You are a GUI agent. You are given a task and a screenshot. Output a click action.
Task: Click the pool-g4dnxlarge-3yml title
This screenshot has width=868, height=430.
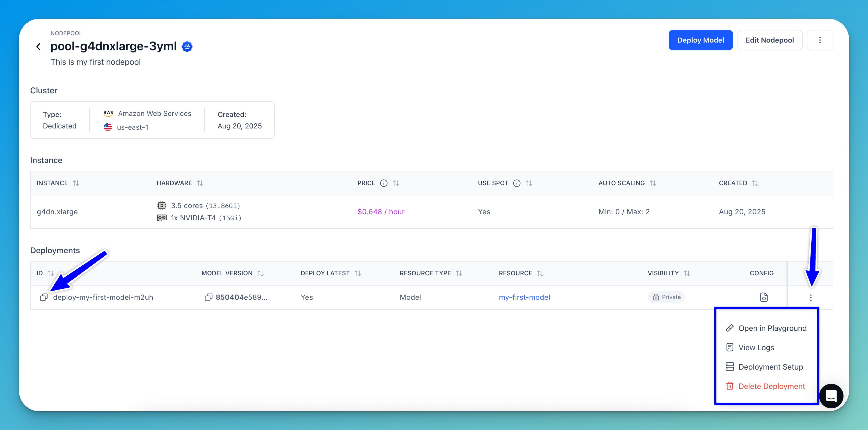point(114,46)
